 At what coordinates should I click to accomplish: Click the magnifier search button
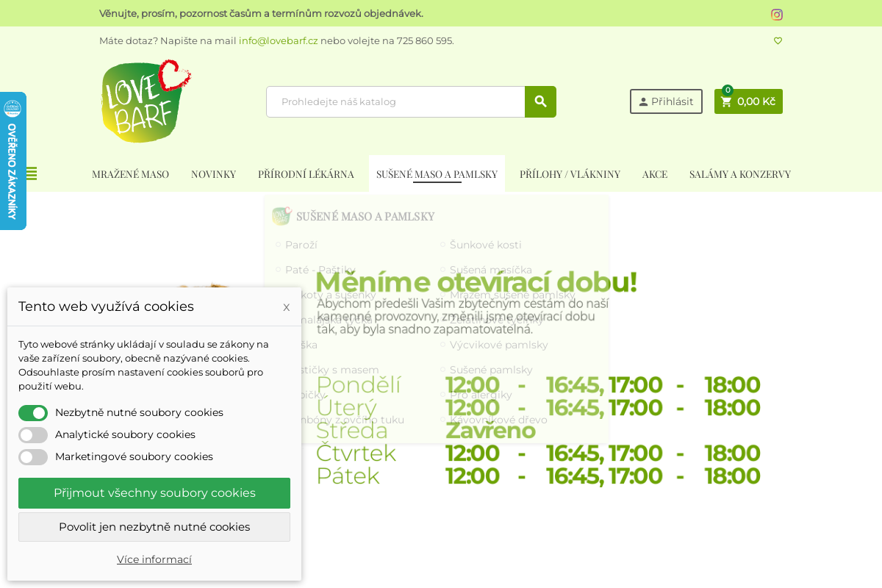click(540, 101)
